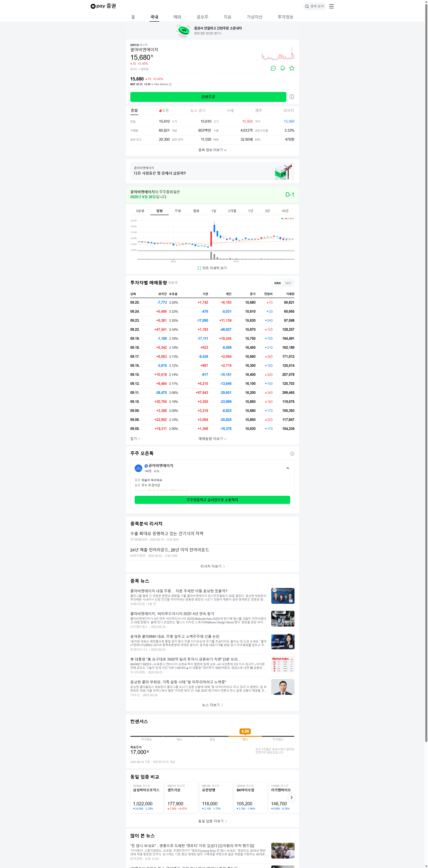Collapse trading table with 접기
Screen dimensions: 428x868
pos(135,439)
